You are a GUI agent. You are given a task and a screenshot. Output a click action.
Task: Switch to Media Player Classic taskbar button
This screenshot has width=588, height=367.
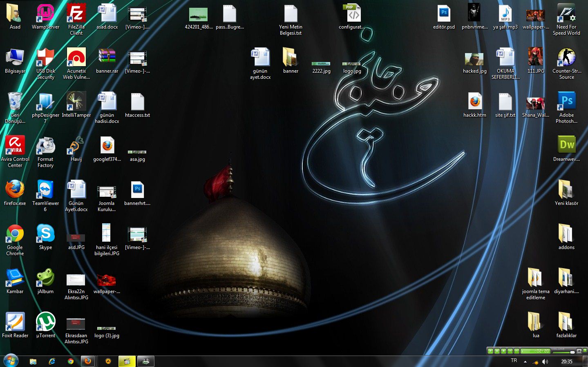127,361
